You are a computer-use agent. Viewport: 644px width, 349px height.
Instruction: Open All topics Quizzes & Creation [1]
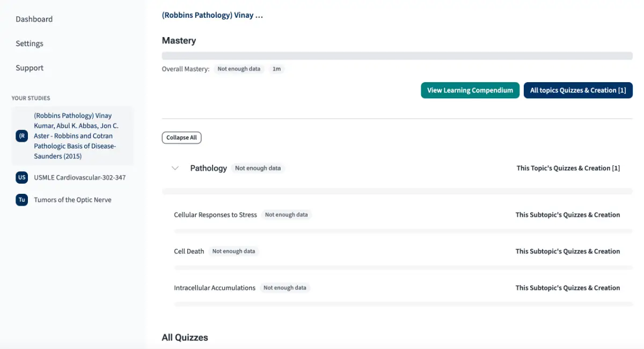(x=578, y=90)
